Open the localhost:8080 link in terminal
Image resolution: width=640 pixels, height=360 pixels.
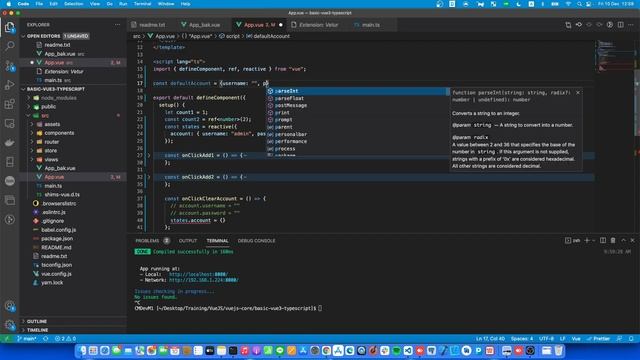coord(198,274)
